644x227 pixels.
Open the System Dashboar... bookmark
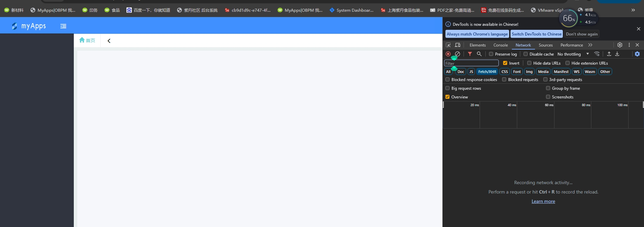[x=352, y=10]
